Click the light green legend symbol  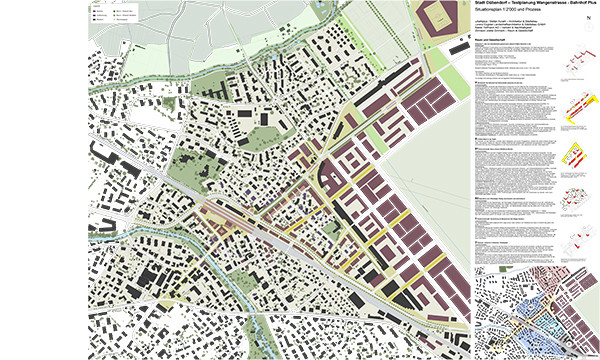pos(114,19)
